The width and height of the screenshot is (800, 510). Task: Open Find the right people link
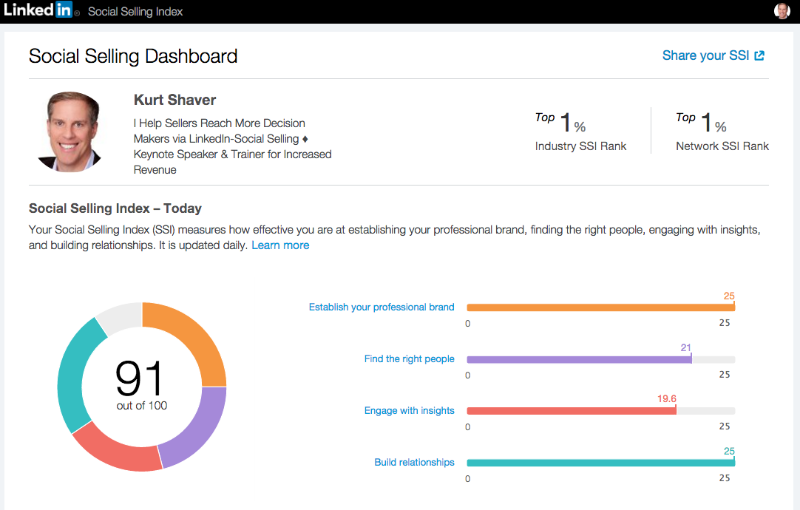coord(409,359)
